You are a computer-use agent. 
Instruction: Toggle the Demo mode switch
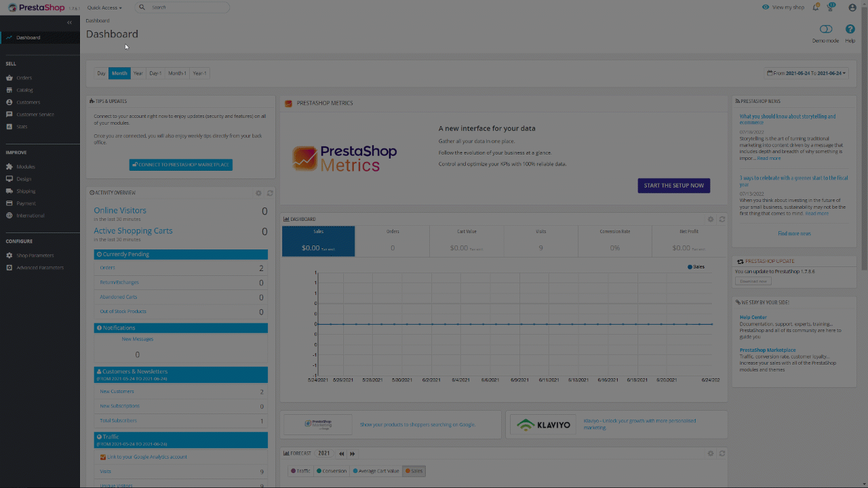click(x=825, y=29)
